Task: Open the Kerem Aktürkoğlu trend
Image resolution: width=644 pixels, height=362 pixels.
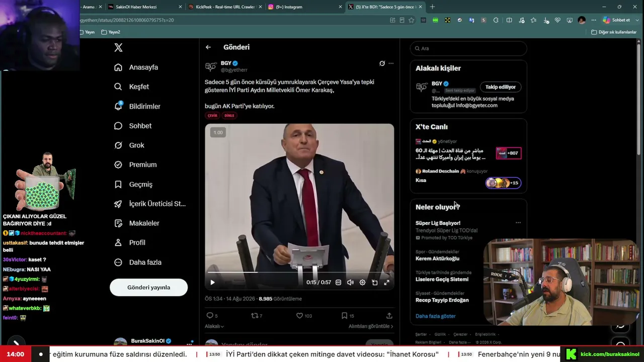Action: [437, 258]
